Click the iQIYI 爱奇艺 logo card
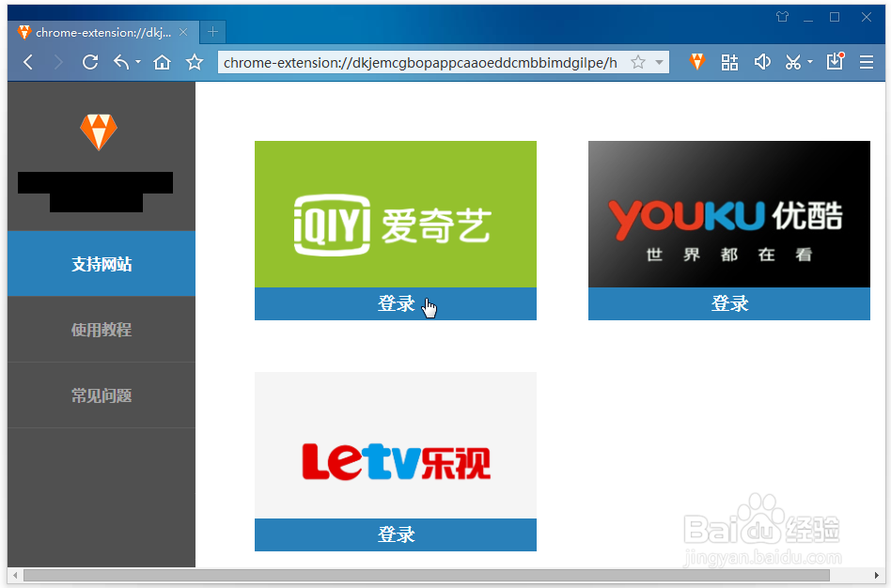 pyautogui.click(x=396, y=214)
